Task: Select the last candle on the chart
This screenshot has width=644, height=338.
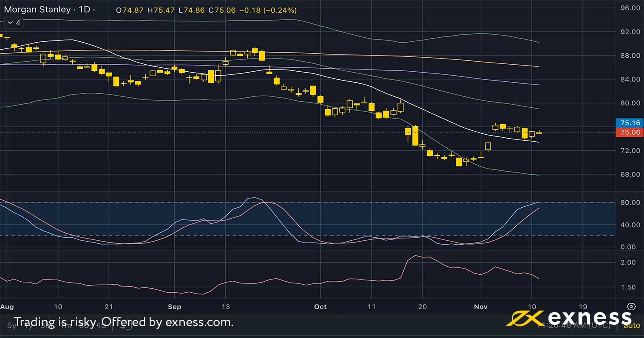Action: pyautogui.click(x=539, y=132)
